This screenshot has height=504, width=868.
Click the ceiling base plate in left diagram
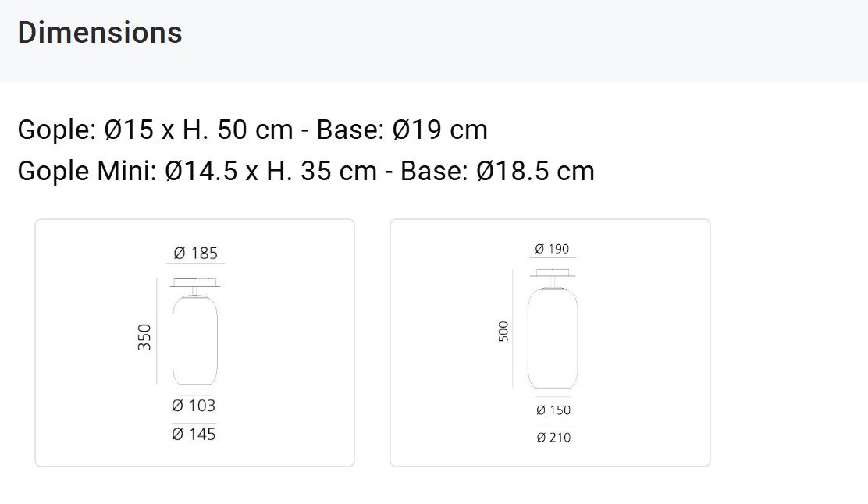point(195,282)
